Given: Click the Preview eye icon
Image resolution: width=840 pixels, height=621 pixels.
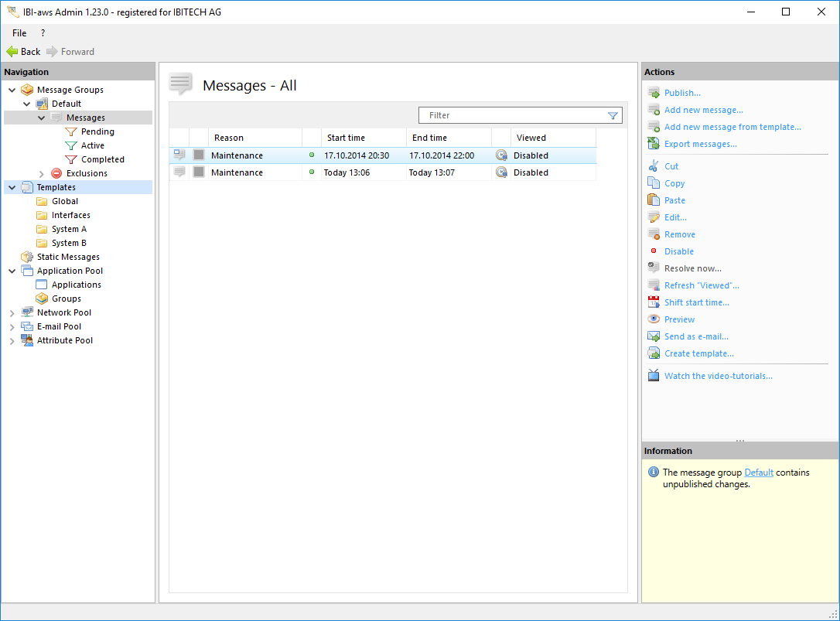Looking at the screenshot, I should click(654, 319).
